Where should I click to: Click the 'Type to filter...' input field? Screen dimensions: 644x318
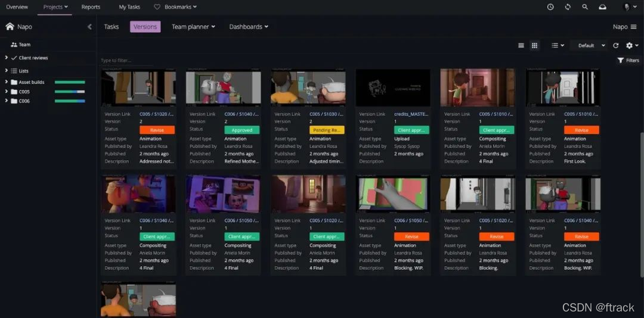(x=127, y=61)
